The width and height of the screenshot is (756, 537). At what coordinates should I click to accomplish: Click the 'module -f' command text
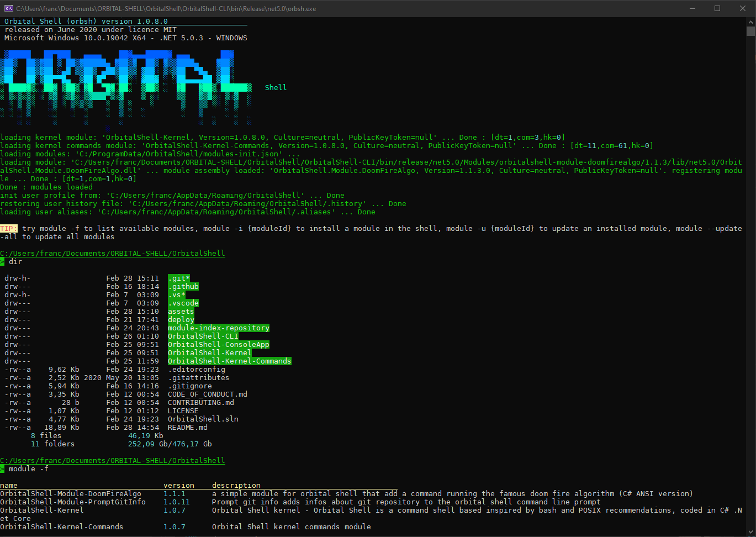29,468
